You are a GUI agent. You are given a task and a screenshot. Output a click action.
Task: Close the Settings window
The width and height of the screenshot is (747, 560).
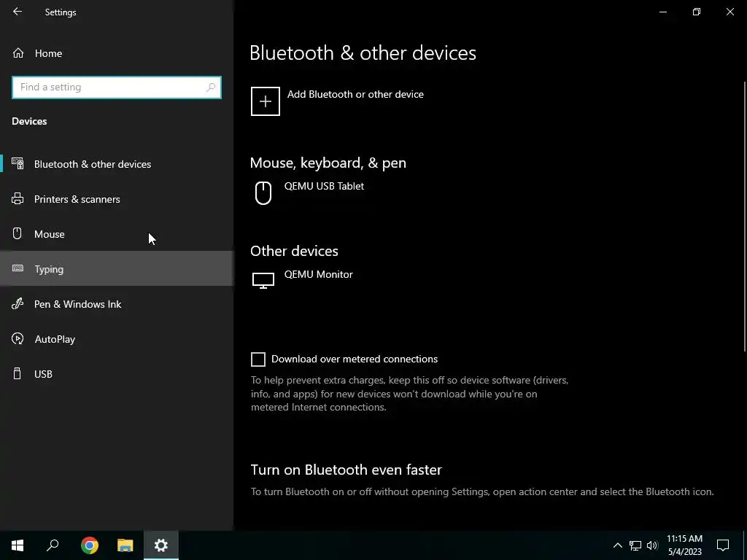(729, 12)
